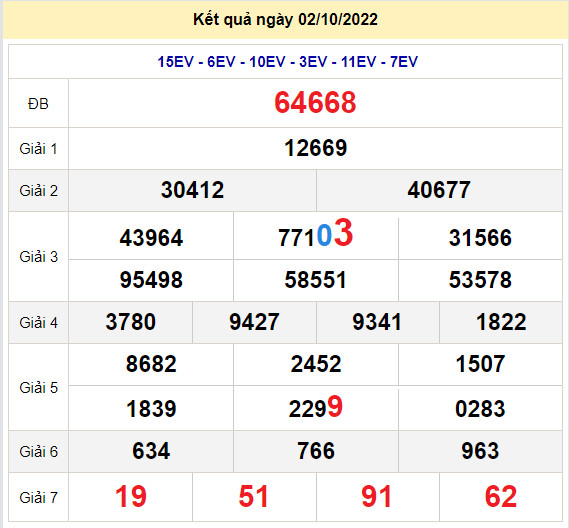
Task: Select Giải 4 number 9341
Action: 377,322
